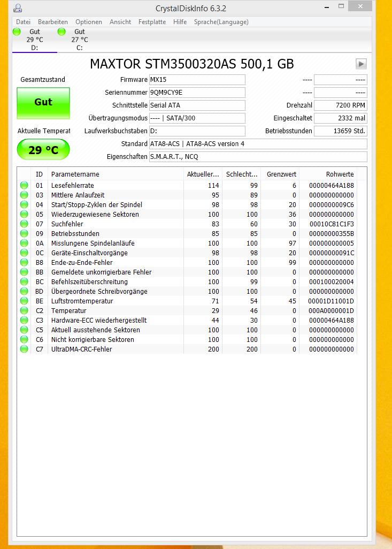This screenshot has height=549, width=392.
Task: Click the status dot for Übergeordnete Schreibvorgänge
Action: pos(24,291)
